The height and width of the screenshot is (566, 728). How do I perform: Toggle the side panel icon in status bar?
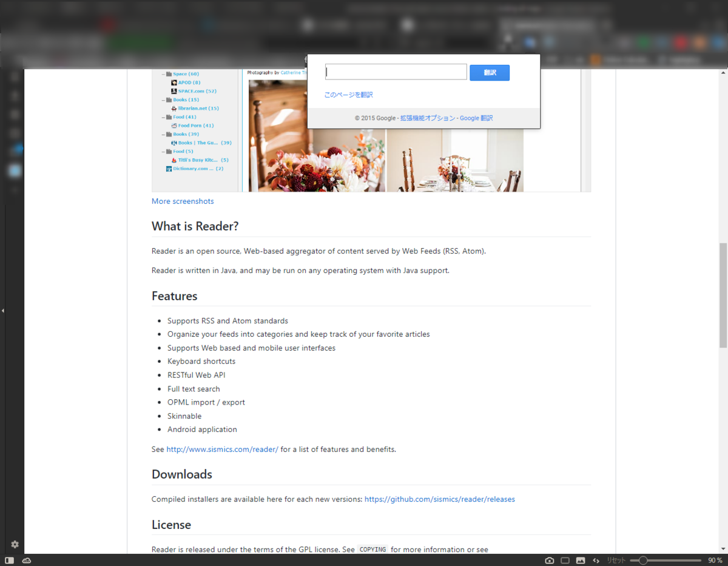[10, 561]
